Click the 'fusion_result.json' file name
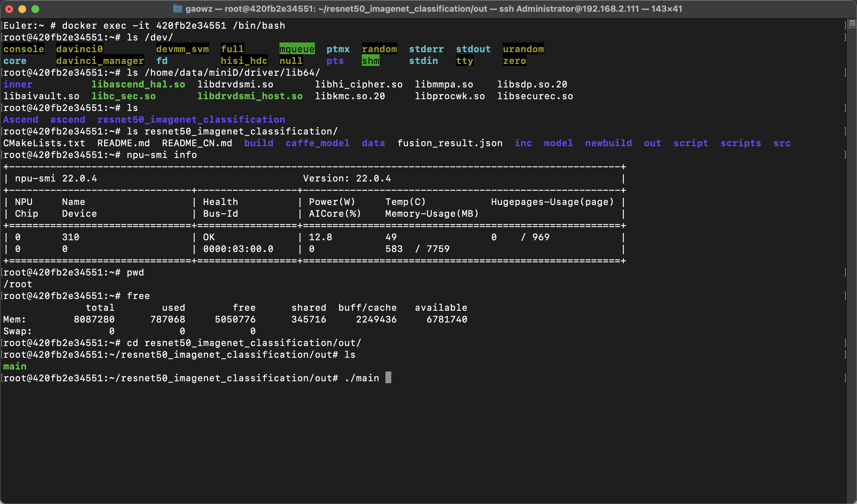Image resolution: width=857 pixels, height=504 pixels. coord(450,143)
